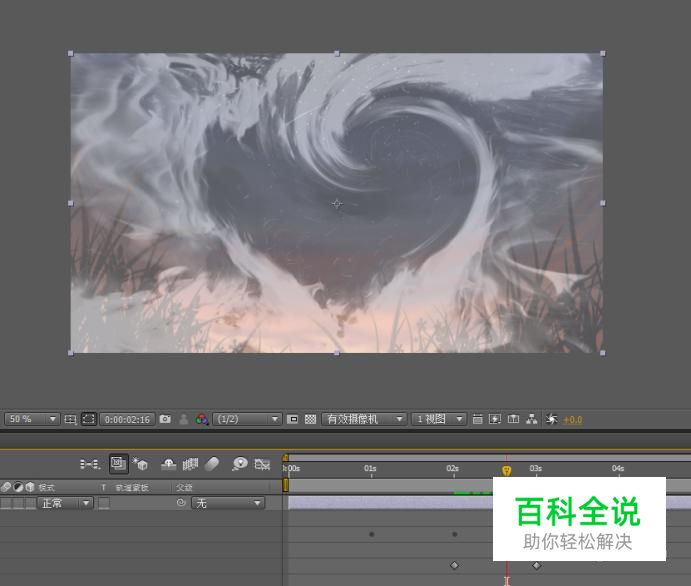Screen dimensions: 691x586
Task: Click the adjustment layer column header icon
Action: [x=18, y=487]
